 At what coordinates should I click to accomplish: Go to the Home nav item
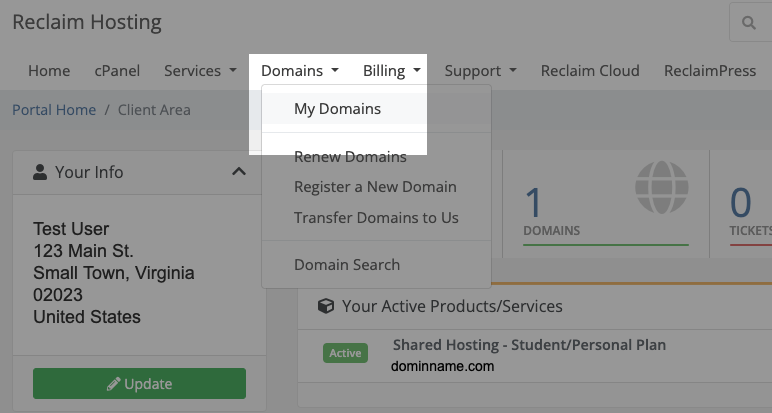click(x=49, y=71)
